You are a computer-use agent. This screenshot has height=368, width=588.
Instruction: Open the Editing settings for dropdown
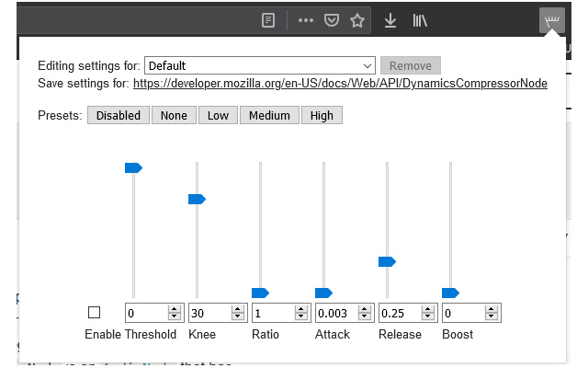[260, 65]
